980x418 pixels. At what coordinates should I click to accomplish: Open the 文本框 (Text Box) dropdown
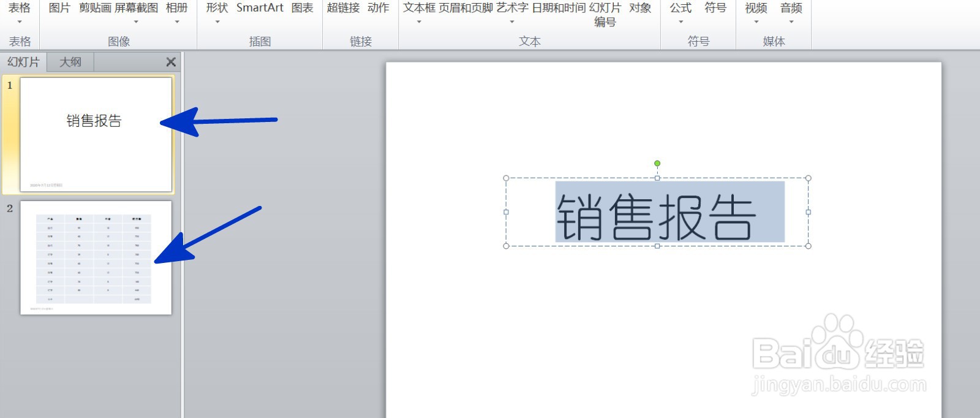(419, 13)
